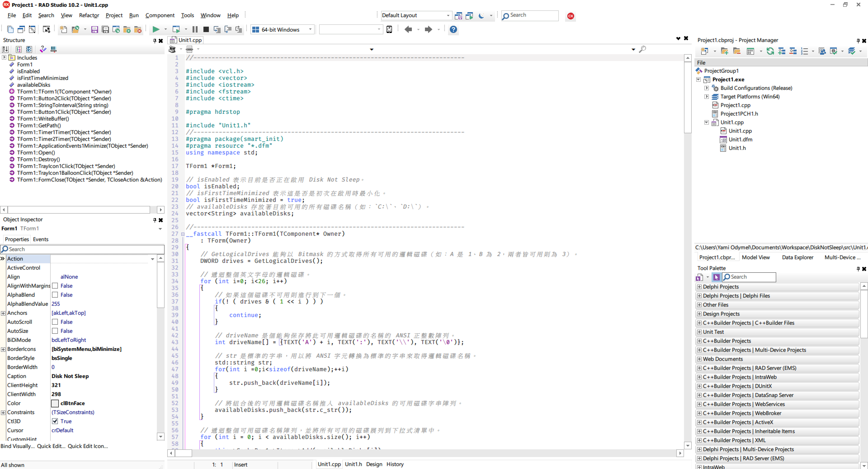Click the green Run button
The width and height of the screenshot is (868, 469).
[x=156, y=30]
